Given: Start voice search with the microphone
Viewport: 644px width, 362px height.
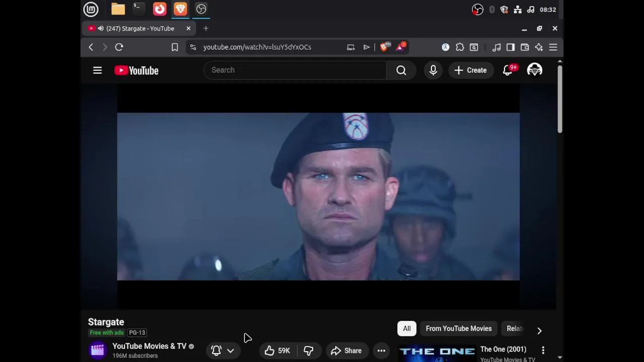Looking at the screenshot, I should 433,70.
